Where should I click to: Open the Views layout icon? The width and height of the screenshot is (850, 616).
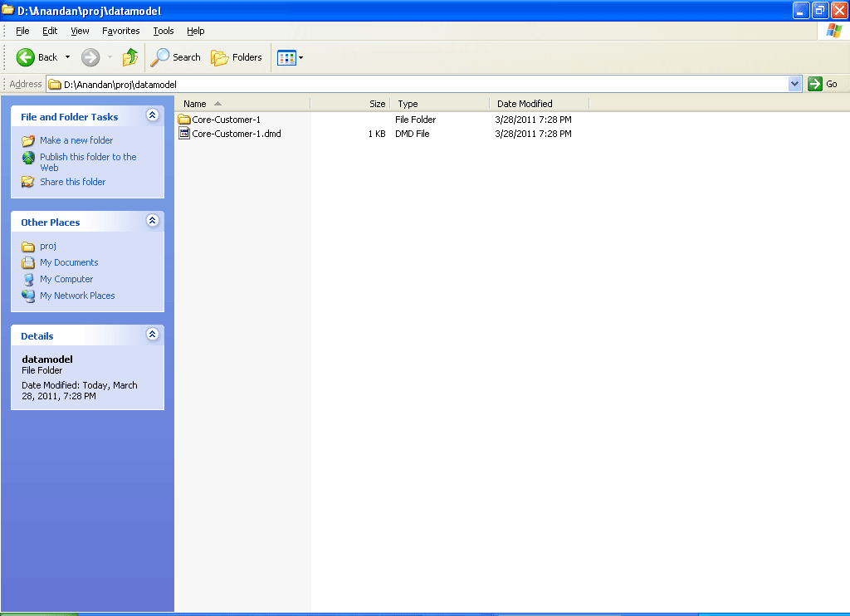286,57
